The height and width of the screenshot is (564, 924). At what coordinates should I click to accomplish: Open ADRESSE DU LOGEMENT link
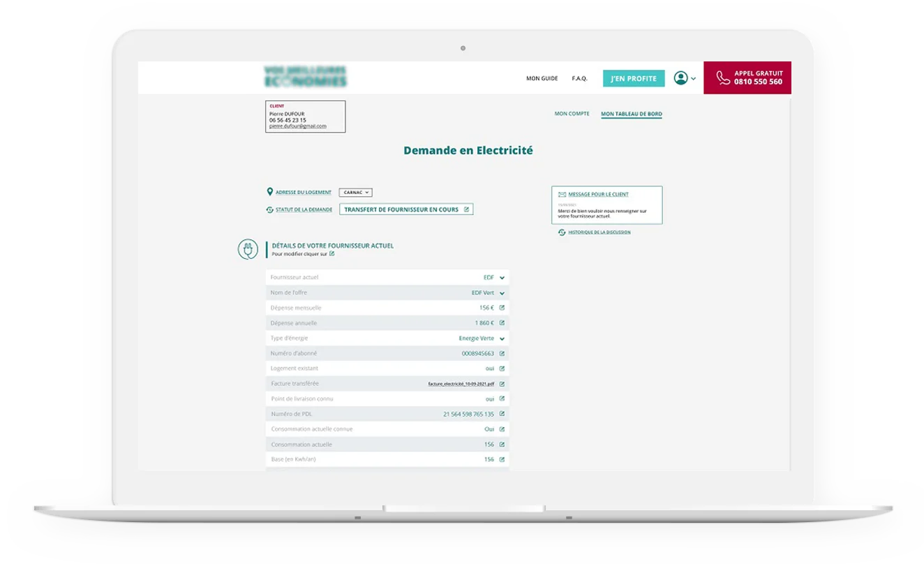click(304, 193)
